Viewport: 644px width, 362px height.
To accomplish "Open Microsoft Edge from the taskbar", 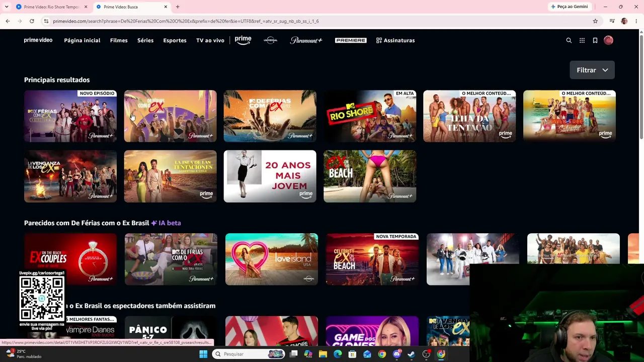I will coord(338,354).
